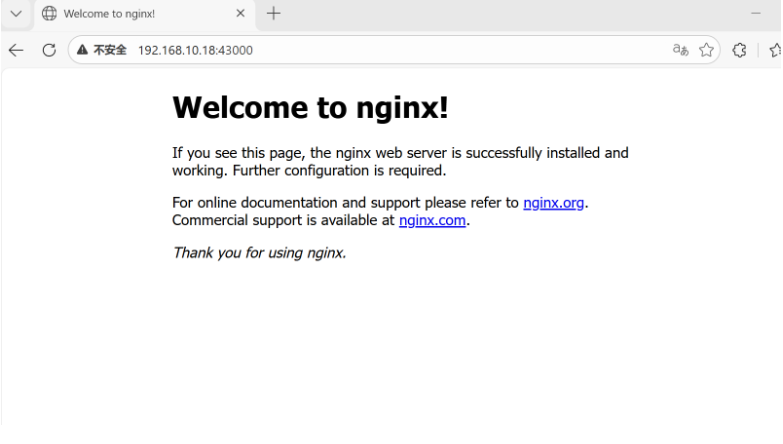Click the paragraph about successful nginx installation
The height and width of the screenshot is (444, 783).
click(x=400, y=162)
